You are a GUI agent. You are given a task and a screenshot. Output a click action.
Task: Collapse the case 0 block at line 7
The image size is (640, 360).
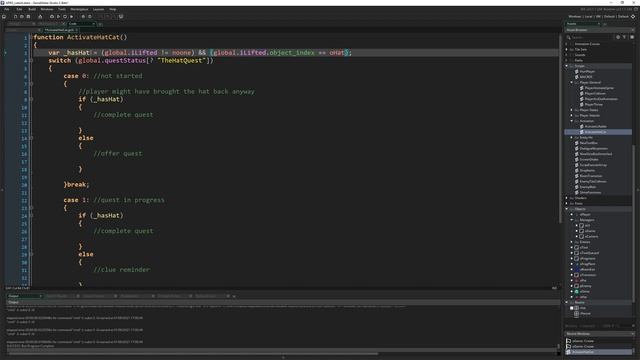(x=31, y=84)
